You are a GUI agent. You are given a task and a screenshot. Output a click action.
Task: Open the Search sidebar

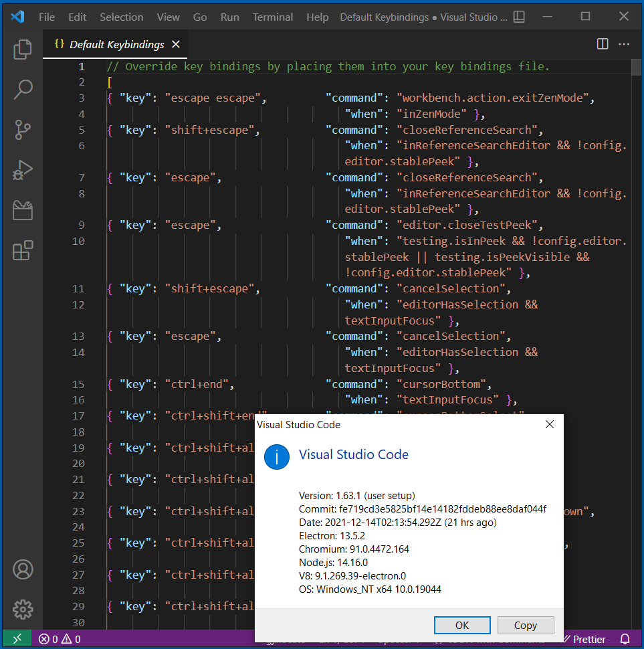coord(23,89)
